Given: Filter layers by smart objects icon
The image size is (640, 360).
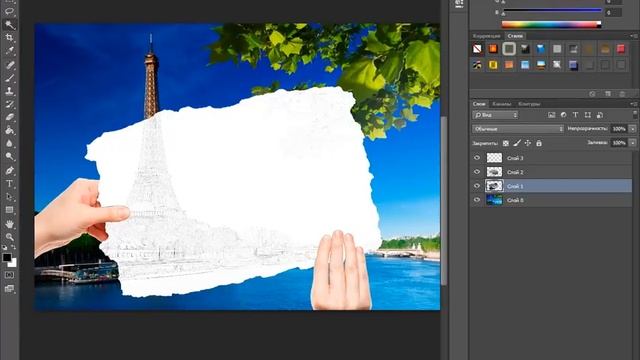Looking at the screenshot, I should (x=600, y=115).
